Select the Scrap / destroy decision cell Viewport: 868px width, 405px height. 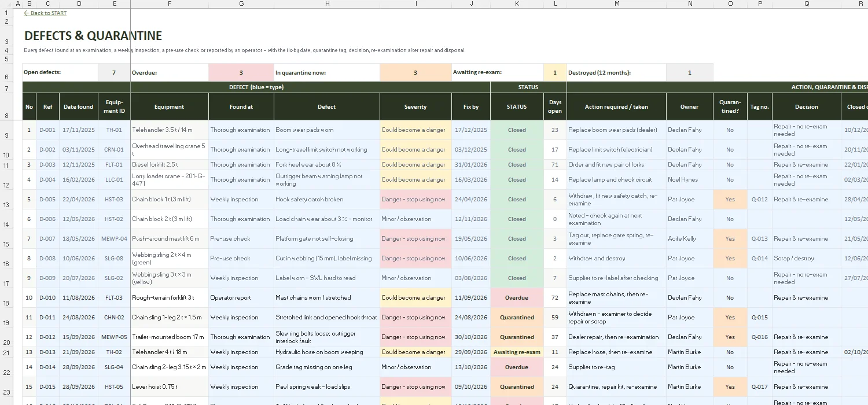point(807,259)
